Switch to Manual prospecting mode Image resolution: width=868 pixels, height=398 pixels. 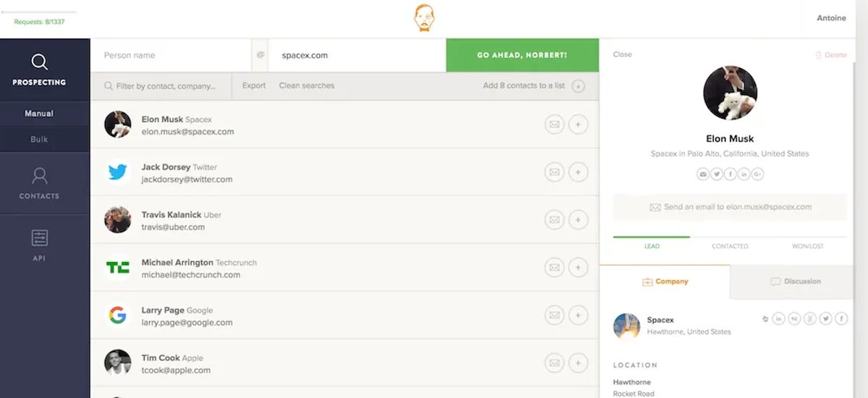[39, 114]
